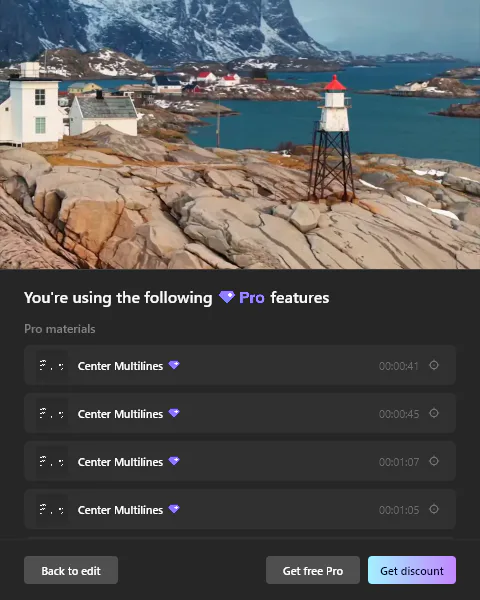Open the text thumbnail on the 00:00:41 row

tap(52, 366)
